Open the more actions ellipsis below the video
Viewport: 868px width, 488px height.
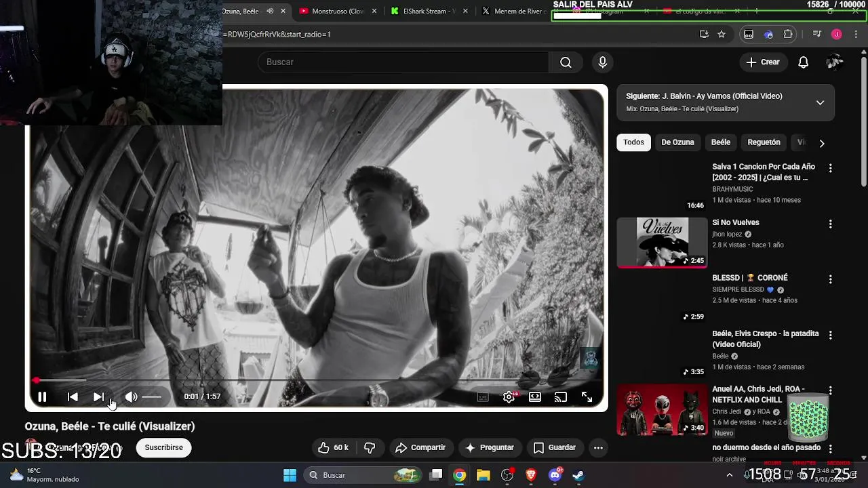pyautogui.click(x=598, y=447)
